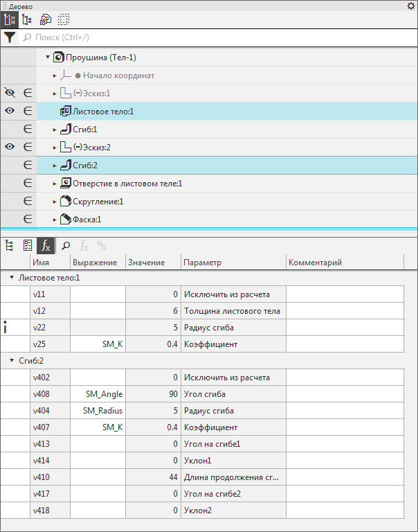Show the hidden Эскиз:1 via eye icon
Image resolution: width=418 pixels, height=532 pixels.
pos(10,93)
